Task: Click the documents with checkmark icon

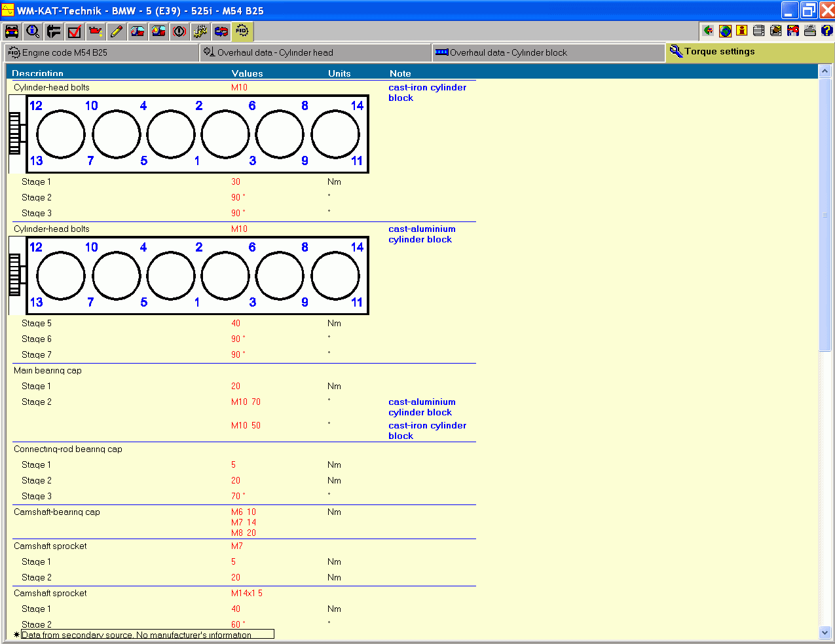Action: 776,30
